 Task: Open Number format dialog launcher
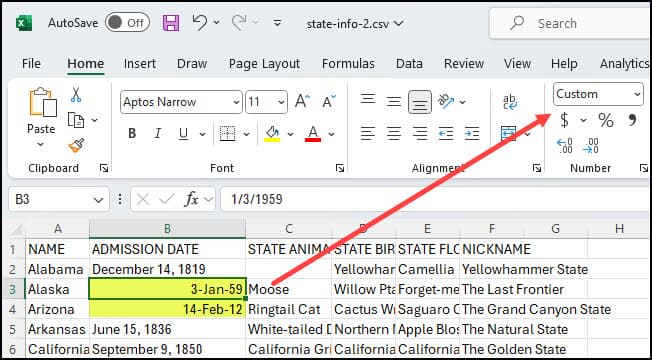(x=644, y=168)
